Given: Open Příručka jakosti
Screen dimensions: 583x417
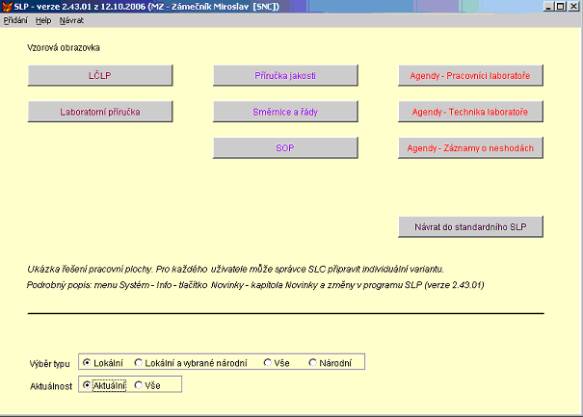Looking at the screenshot, I should [285, 75].
